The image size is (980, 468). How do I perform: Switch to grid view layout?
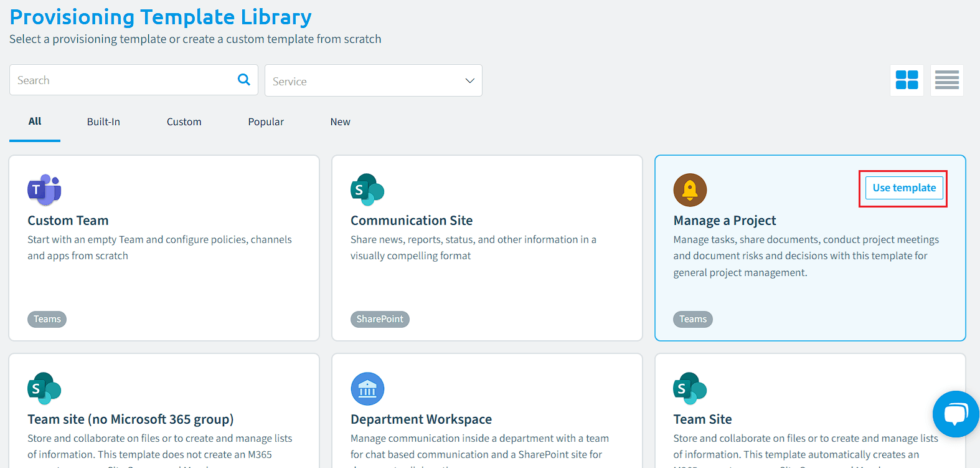point(907,80)
